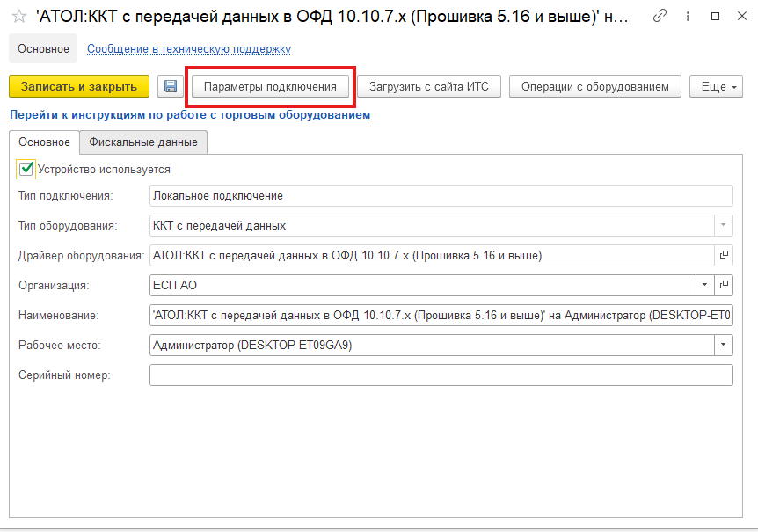Close the form window
The image size is (758, 532).
point(742,17)
